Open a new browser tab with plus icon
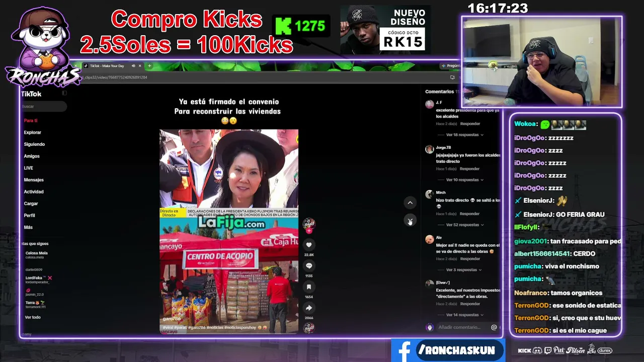The width and height of the screenshot is (644, 362). coord(149,66)
